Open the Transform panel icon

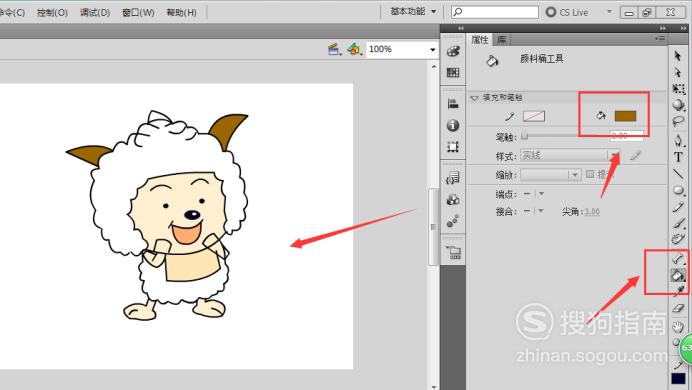(x=453, y=146)
